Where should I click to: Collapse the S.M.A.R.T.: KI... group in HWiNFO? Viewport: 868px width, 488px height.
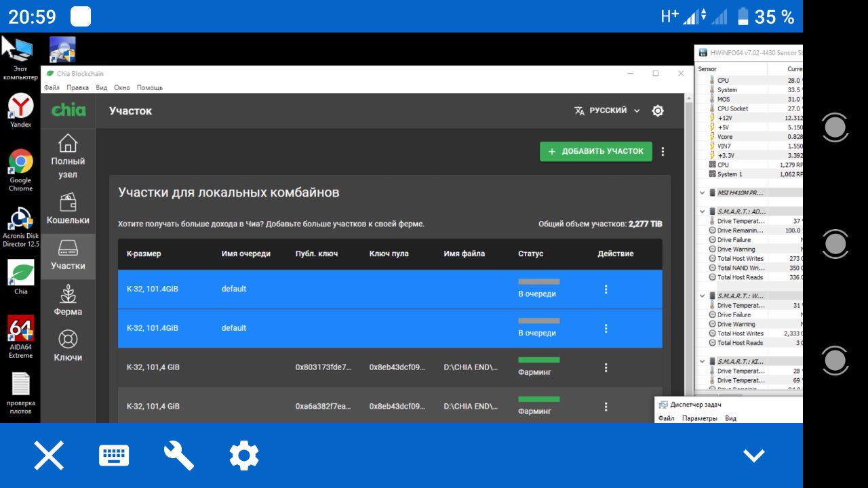click(702, 361)
